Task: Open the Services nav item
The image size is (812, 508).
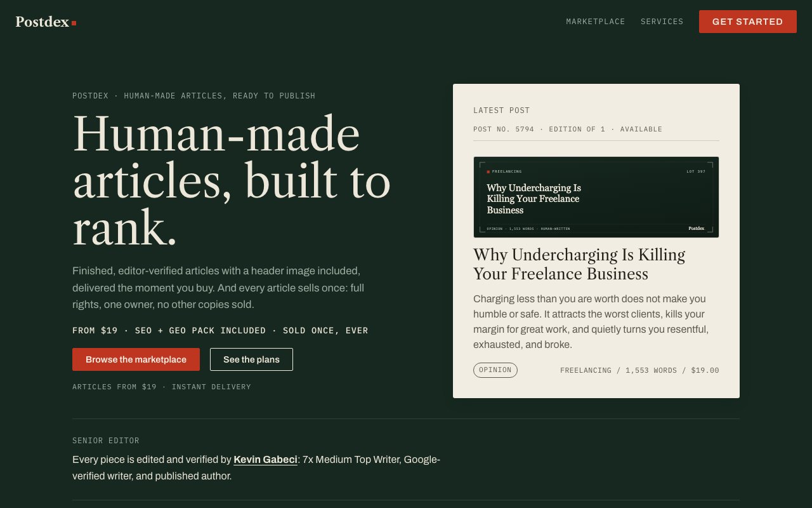Action: (x=662, y=22)
